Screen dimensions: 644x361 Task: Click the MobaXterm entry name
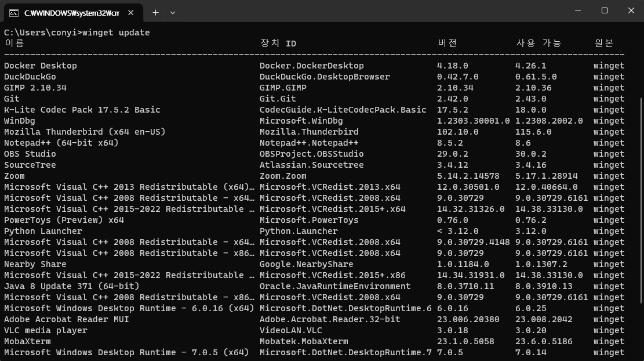click(27, 341)
